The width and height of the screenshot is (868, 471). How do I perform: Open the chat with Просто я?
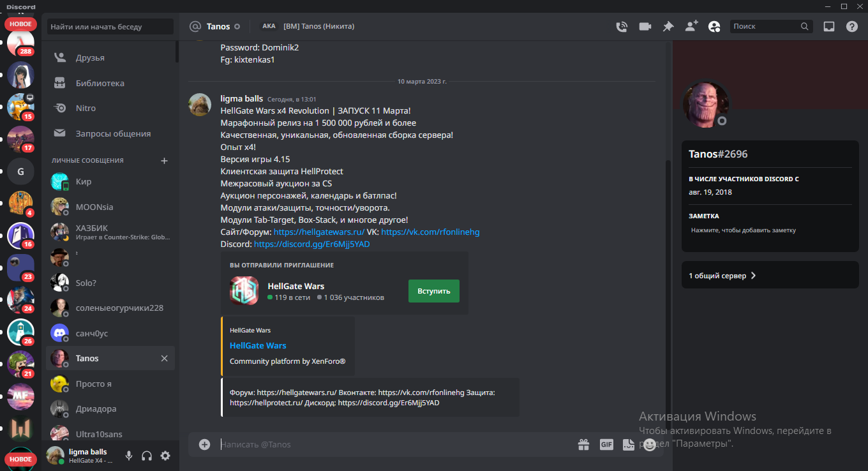[110, 384]
